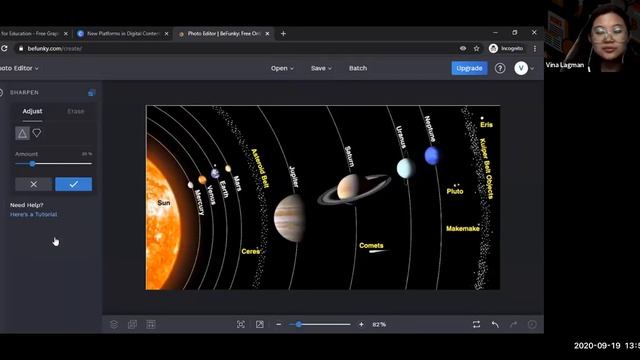Viewport: 640px width, 360px height.
Task: Switch to the Adjust tab
Action: click(32, 111)
